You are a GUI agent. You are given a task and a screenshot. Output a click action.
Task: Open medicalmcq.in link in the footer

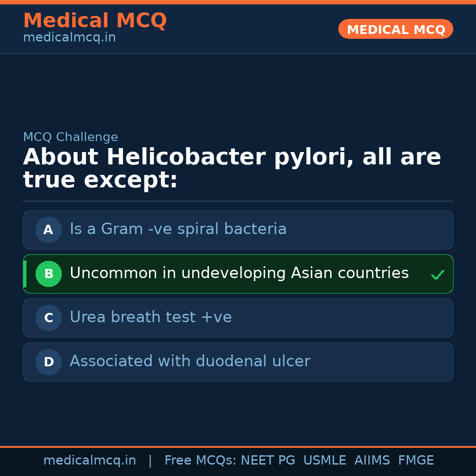(89, 461)
